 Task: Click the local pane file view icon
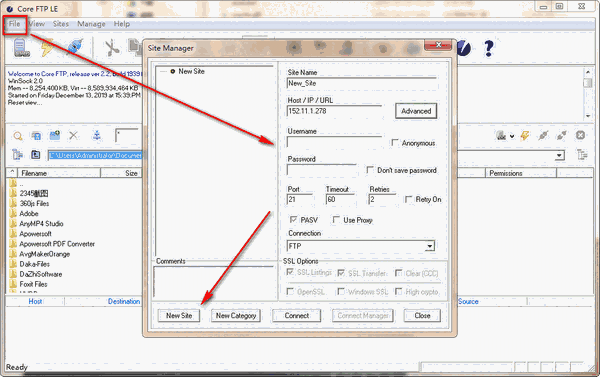[x=36, y=135]
